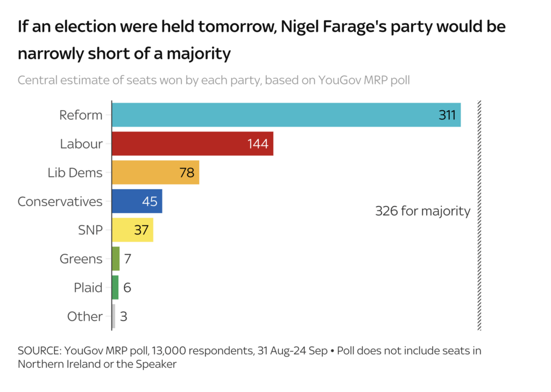Select the Conservatives axis label
The height and width of the screenshot is (392, 551).
[60, 202]
